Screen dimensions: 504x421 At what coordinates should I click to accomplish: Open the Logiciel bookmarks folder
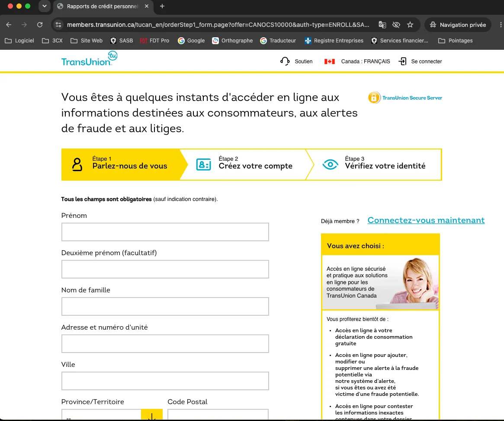coord(19,41)
